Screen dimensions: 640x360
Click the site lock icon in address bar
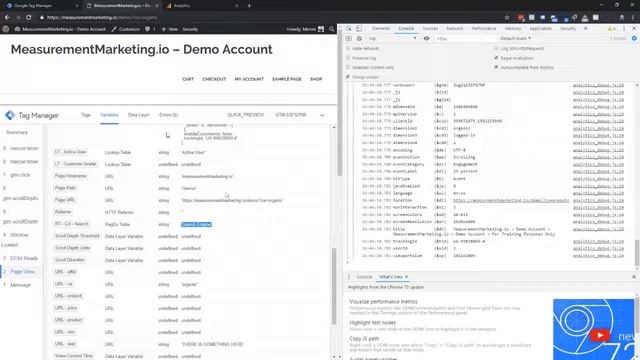click(x=42, y=18)
